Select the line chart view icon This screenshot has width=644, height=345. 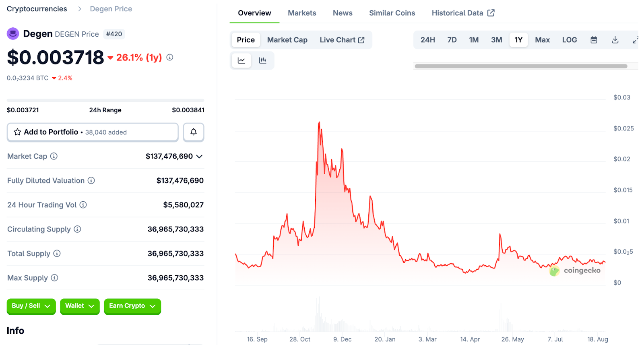[x=242, y=60]
